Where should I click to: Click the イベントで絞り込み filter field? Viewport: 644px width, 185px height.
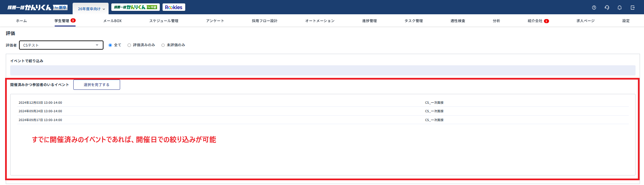pos(322,70)
